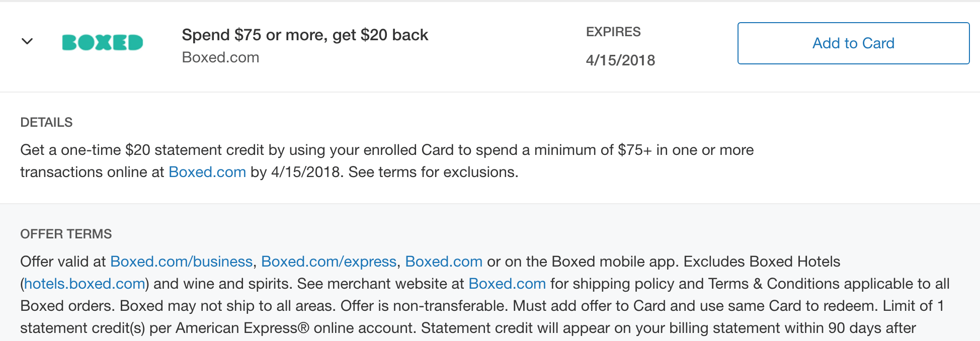Open the Boxed.com/express link
This screenshot has height=341, width=980.
[329, 262]
